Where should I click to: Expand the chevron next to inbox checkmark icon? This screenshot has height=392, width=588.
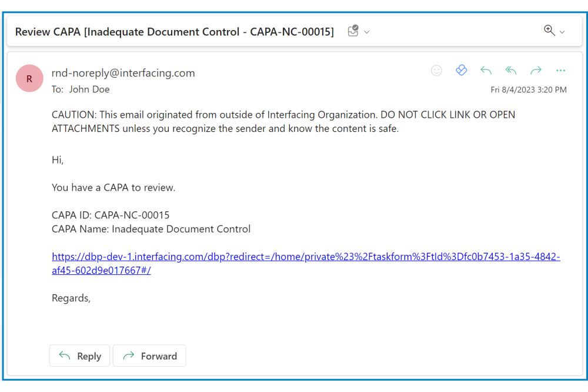367,32
